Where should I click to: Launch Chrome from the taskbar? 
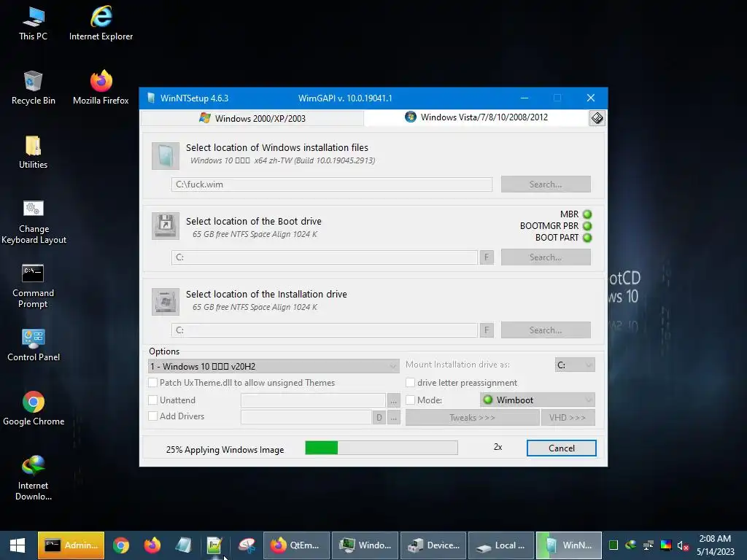(121, 545)
